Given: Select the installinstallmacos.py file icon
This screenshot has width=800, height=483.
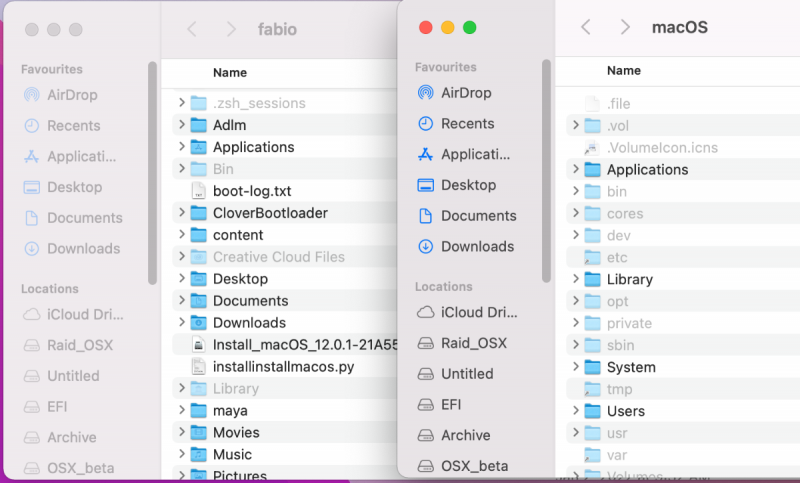Looking at the screenshot, I should click(198, 367).
